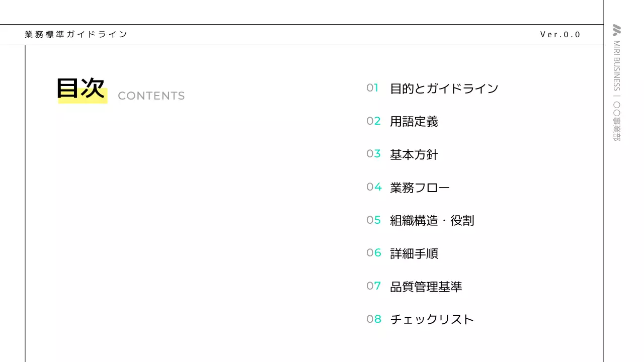Open the 品質管理基準 section
The image size is (644, 362).
[x=426, y=287]
